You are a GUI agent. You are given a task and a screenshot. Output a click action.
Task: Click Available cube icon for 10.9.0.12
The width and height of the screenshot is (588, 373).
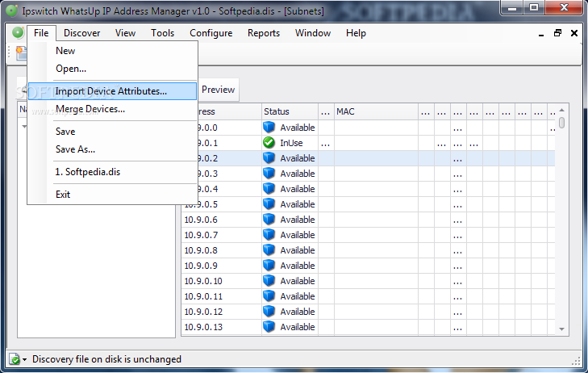[269, 312]
